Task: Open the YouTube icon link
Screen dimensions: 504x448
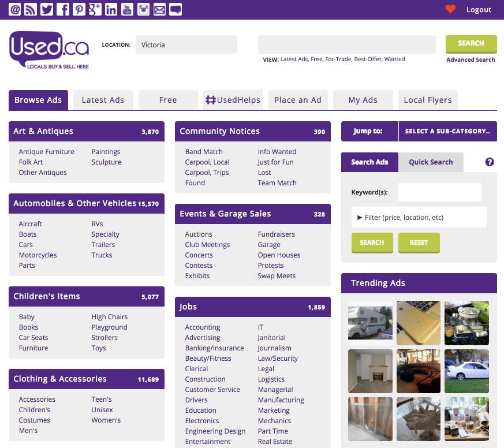Action: tap(127, 9)
